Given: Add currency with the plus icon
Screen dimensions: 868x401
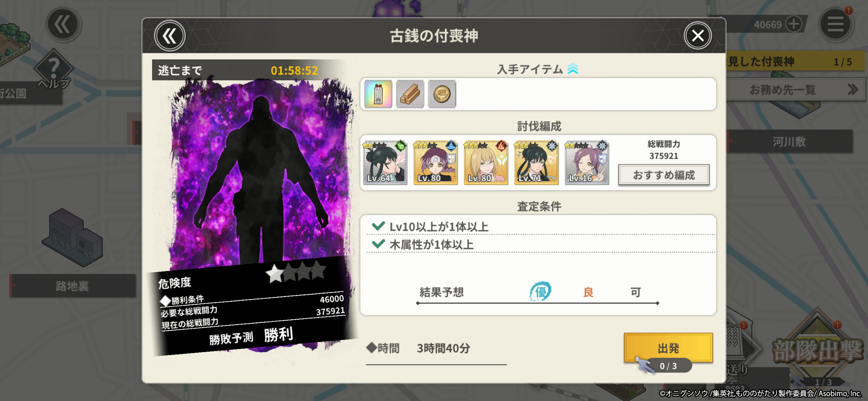Looking at the screenshot, I should 793,25.
